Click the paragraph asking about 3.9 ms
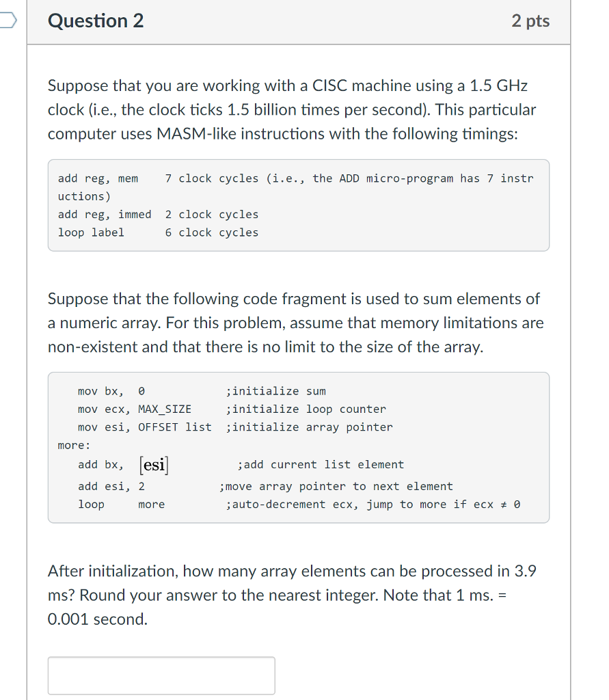 pos(294,595)
